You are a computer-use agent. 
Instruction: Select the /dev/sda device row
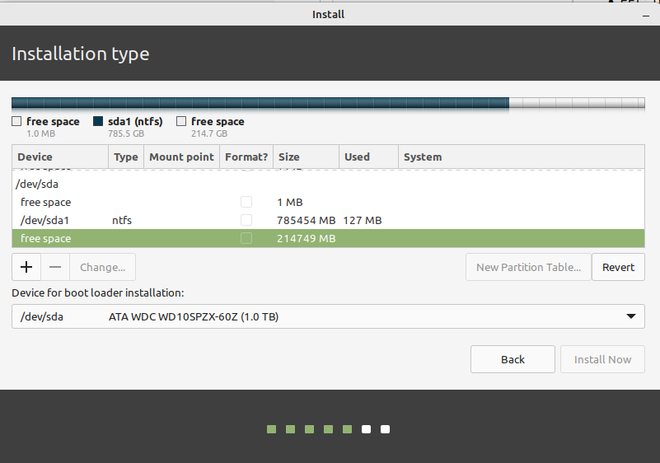[328, 184]
